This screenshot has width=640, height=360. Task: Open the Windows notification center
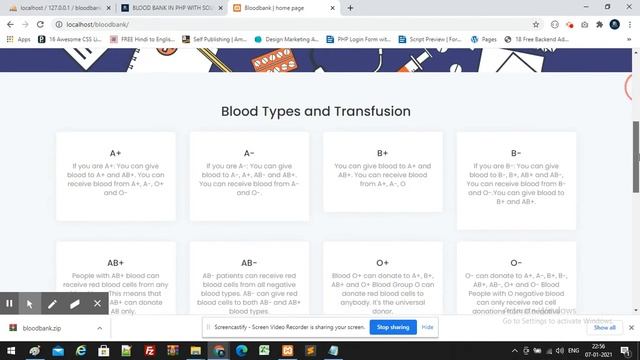[626, 351]
